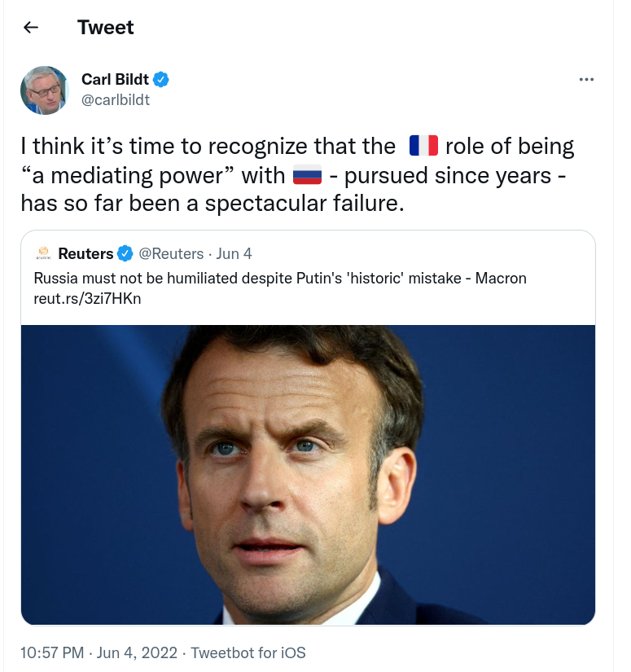Click Carl Bildt's display name
This screenshot has width=631, height=672.
(114, 79)
